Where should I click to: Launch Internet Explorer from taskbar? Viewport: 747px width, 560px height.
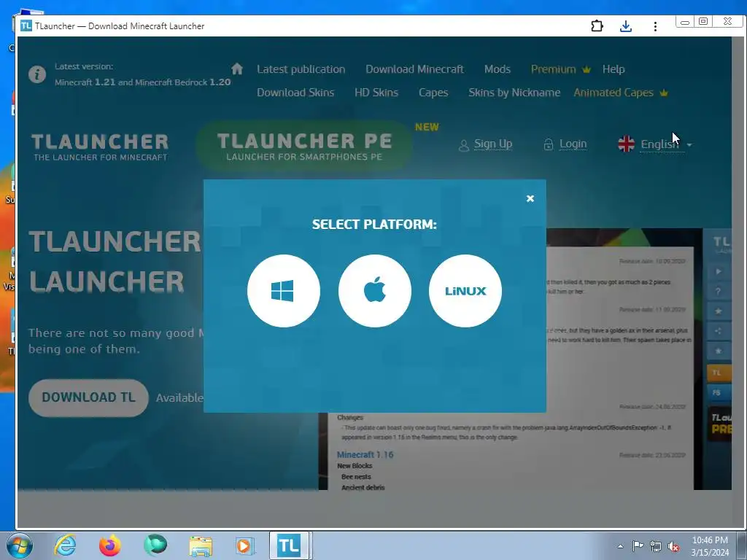(x=65, y=545)
